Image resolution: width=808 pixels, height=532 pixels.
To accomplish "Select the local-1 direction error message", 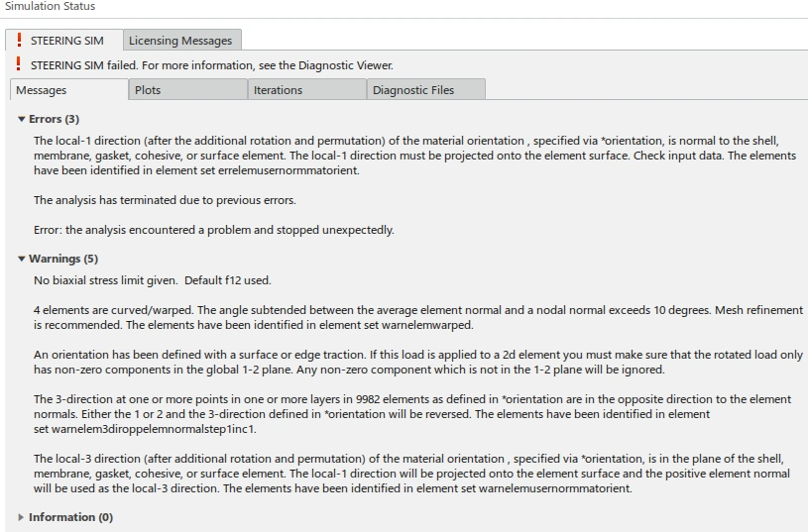I will 412,156.
